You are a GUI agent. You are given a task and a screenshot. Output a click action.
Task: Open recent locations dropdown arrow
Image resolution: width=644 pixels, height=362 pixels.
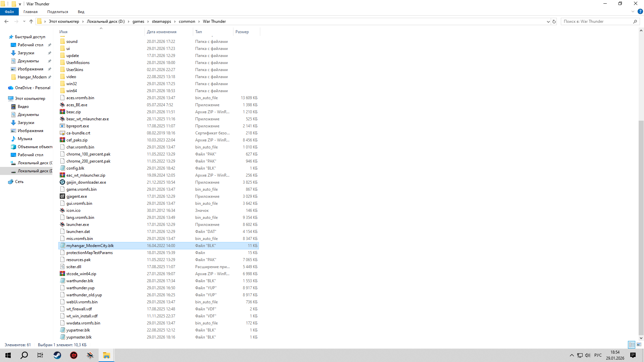tap(24, 21)
